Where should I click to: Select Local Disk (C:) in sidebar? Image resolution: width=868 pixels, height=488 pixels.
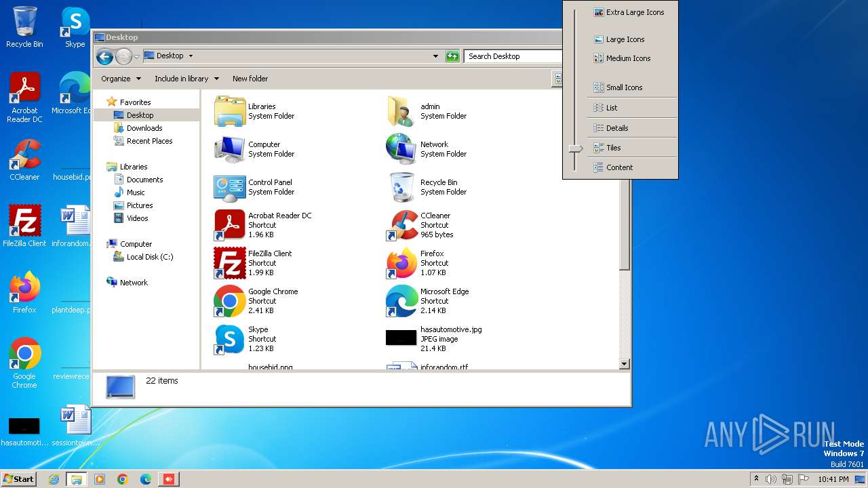click(x=149, y=257)
